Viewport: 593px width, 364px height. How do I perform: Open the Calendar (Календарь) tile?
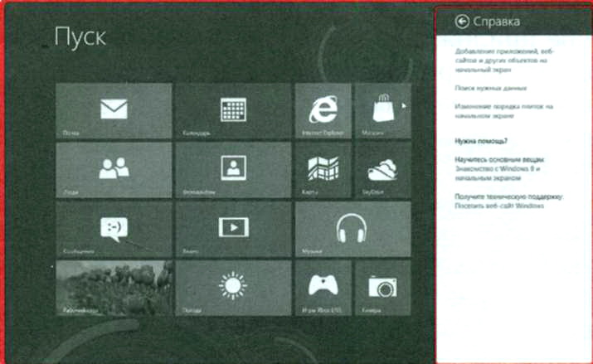point(233,111)
